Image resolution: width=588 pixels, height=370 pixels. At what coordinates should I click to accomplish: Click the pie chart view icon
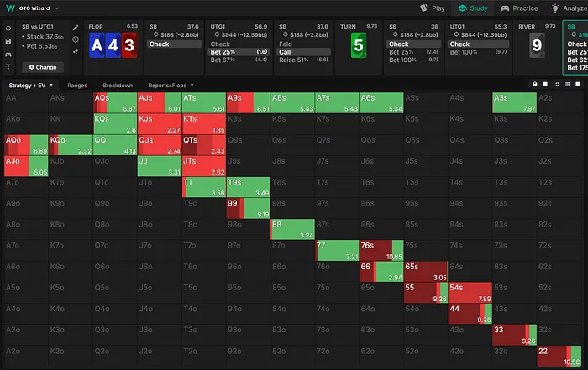(535, 85)
